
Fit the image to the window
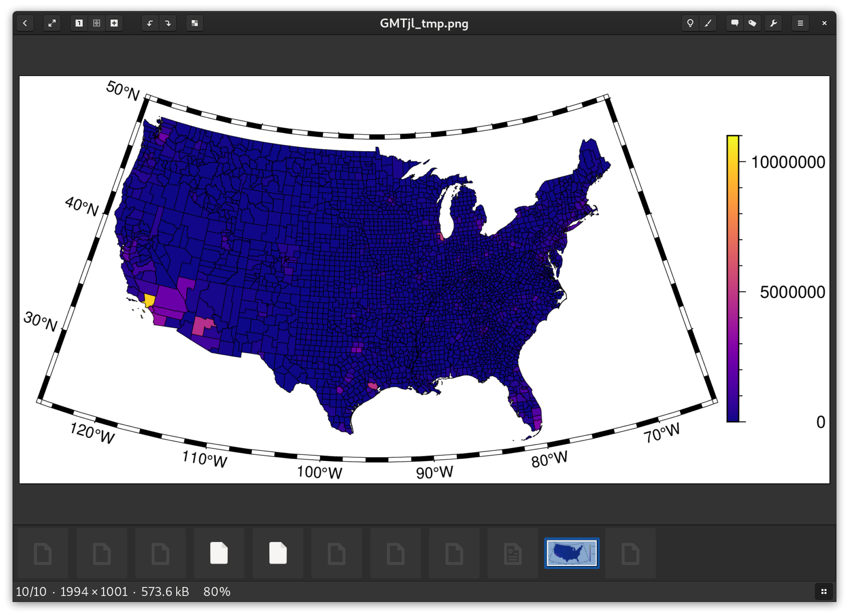97,23
